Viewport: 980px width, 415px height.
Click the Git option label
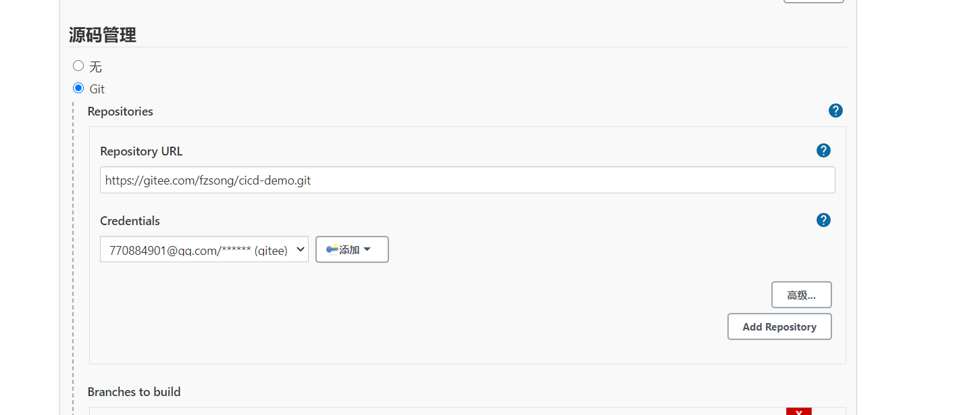tap(97, 89)
